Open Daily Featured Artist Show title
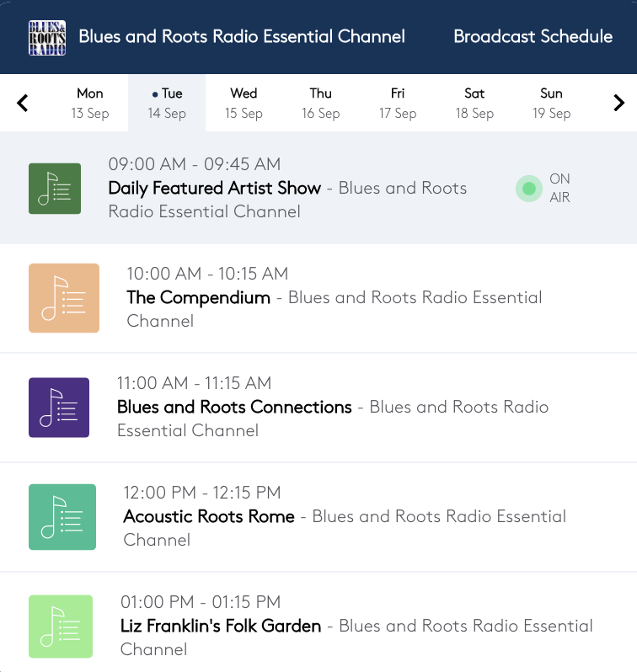The image size is (637, 672). click(215, 188)
